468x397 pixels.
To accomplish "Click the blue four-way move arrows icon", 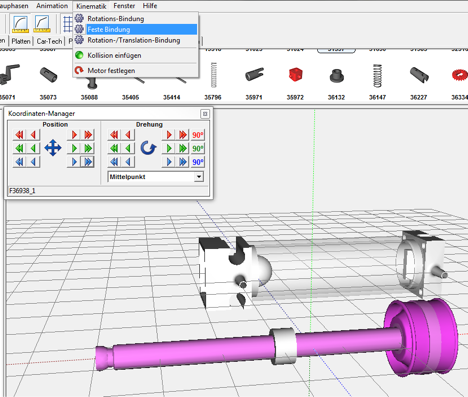I will pyautogui.click(x=53, y=148).
